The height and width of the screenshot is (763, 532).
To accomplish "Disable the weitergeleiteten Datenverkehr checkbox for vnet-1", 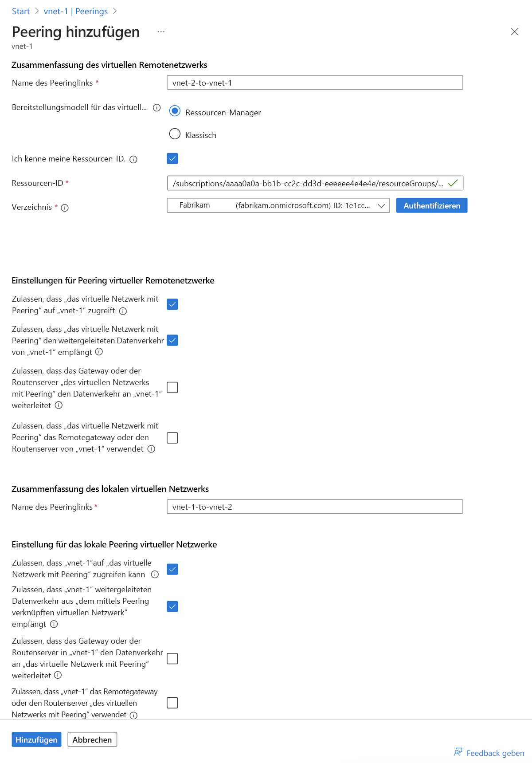I will pyautogui.click(x=173, y=606).
